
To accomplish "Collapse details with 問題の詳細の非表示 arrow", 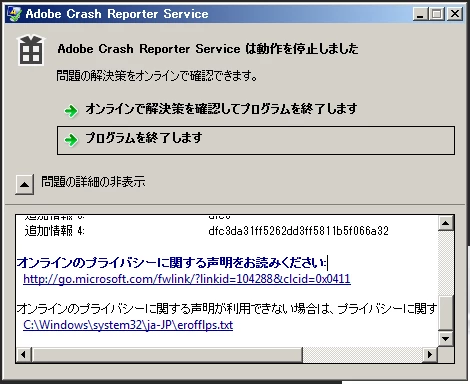I will (x=24, y=184).
